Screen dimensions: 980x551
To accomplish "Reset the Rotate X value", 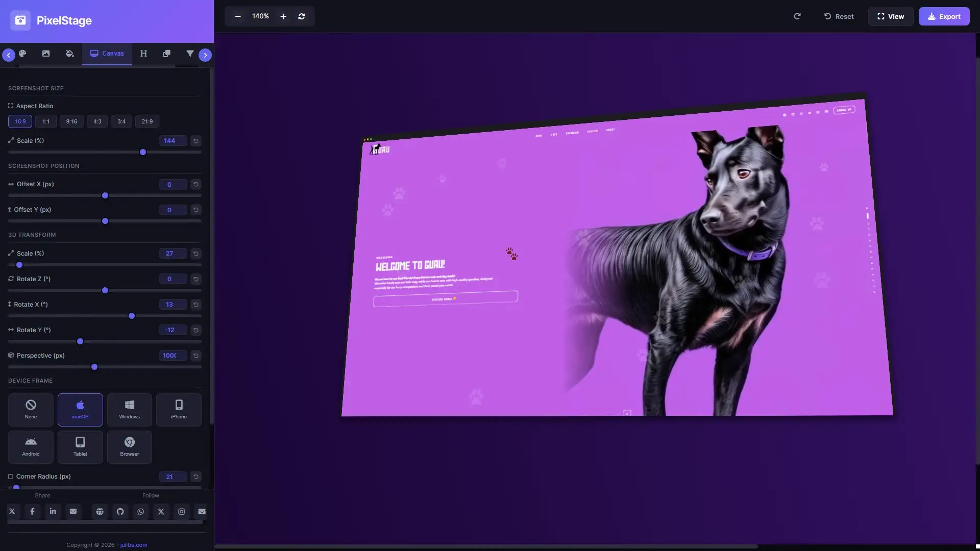I will click(195, 305).
